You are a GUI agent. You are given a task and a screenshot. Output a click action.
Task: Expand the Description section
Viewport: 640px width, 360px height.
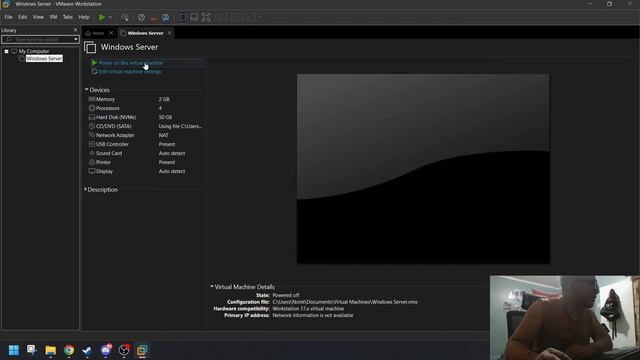(85, 189)
